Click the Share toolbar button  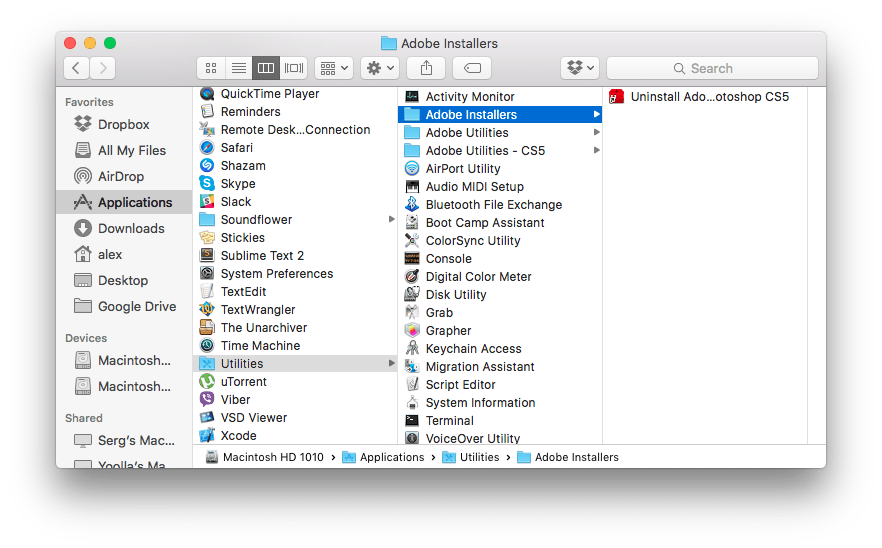[426, 68]
